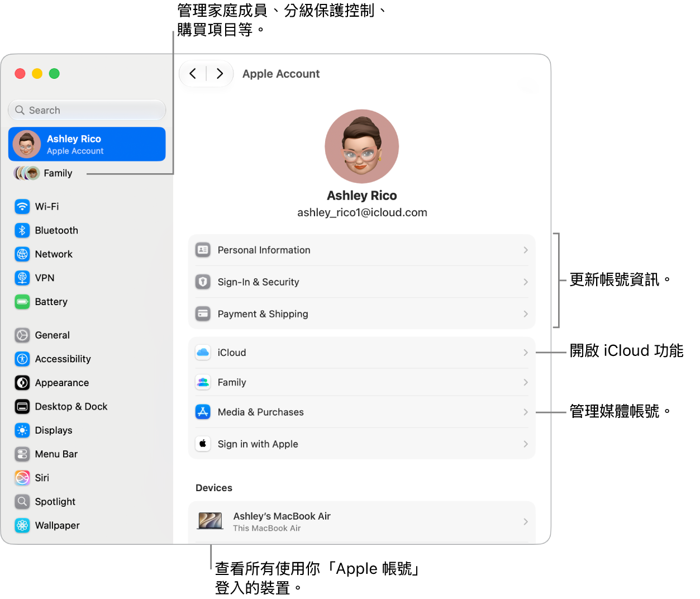700x599 pixels.
Task: Click the Ashley Rico name under avatar
Action: pos(362,196)
